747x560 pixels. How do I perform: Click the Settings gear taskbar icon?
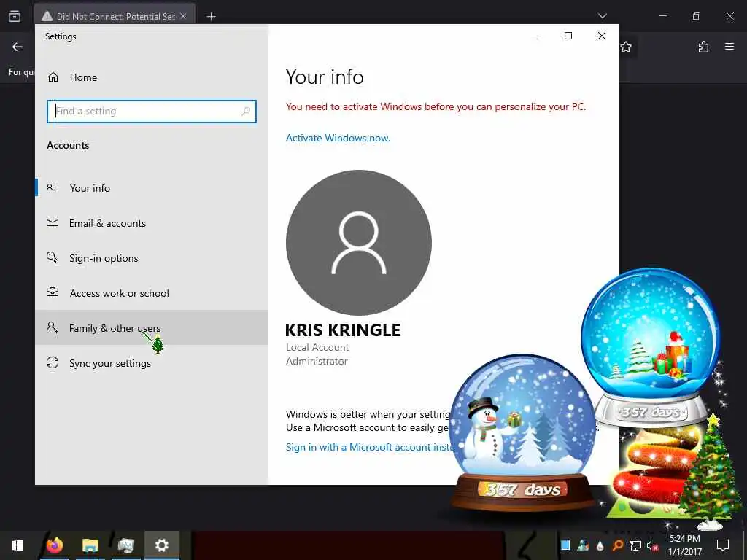tap(161, 545)
